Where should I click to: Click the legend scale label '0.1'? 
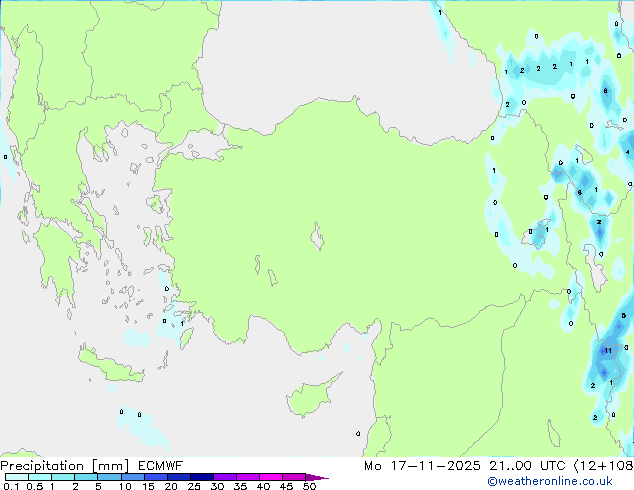[11, 486]
